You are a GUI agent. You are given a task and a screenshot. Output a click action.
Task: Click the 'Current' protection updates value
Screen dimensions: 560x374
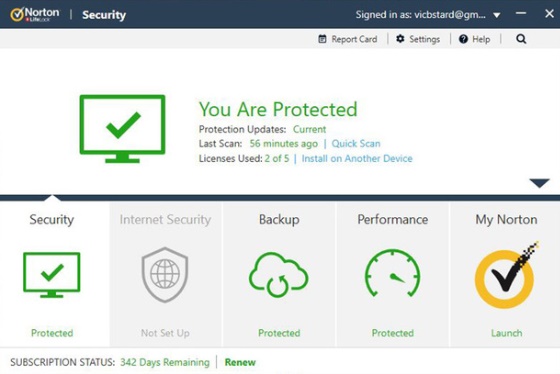pyautogui.click(x=309, y=129)
